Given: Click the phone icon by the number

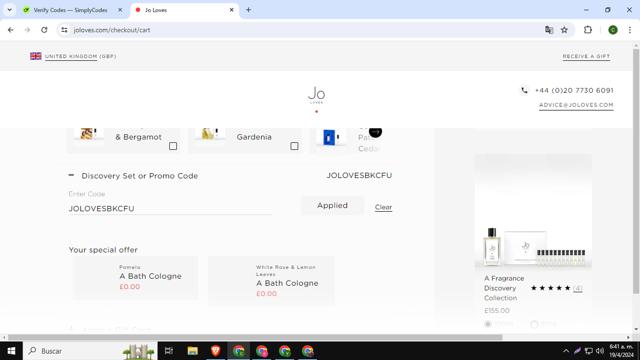Looking at the screenshot, I should click(x=524, y=90).
